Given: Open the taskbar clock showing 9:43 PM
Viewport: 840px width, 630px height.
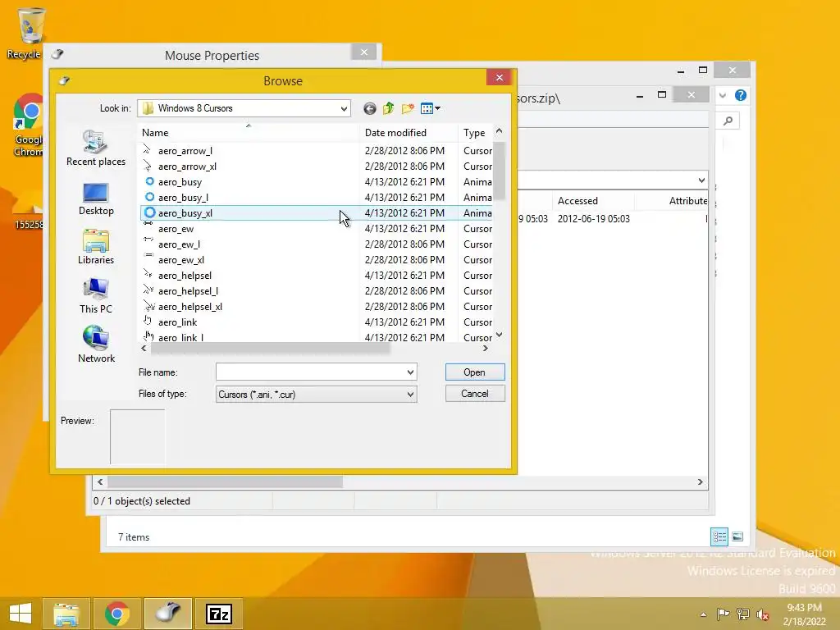Looking at the screenshot, I should click(x=804, y=614).
